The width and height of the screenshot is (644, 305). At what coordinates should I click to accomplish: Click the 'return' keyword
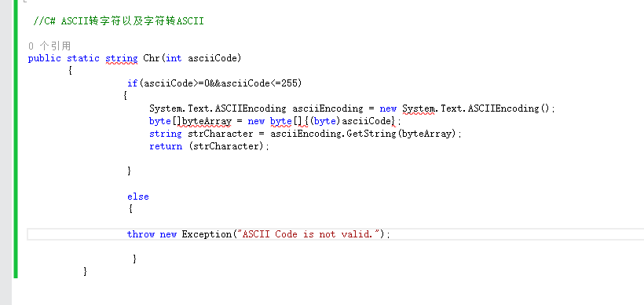pyautogui.click(x=166, y=146)
